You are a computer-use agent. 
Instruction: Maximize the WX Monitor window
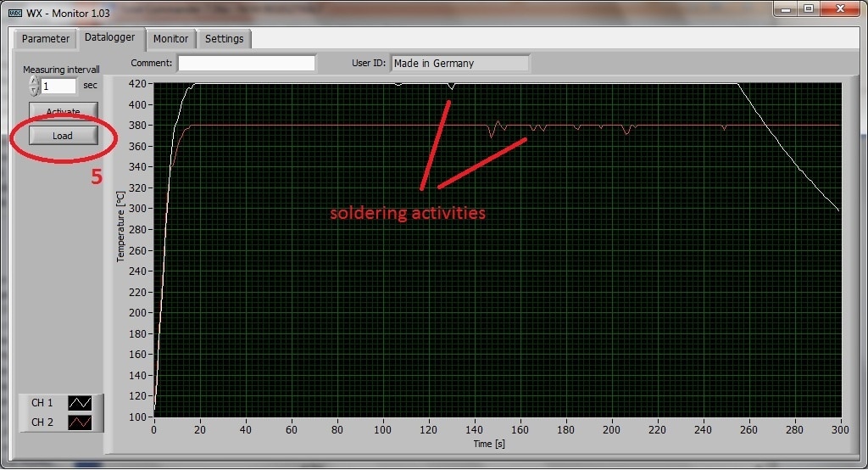[809, 8]
